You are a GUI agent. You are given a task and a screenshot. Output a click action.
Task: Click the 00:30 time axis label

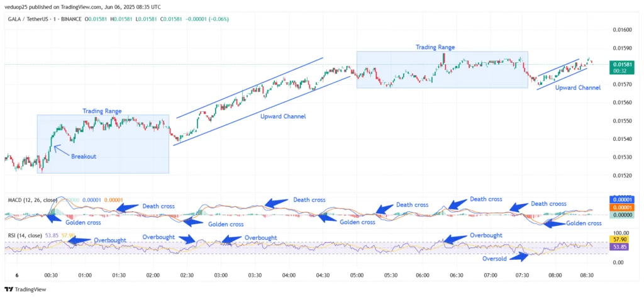[x=50, y=275]
